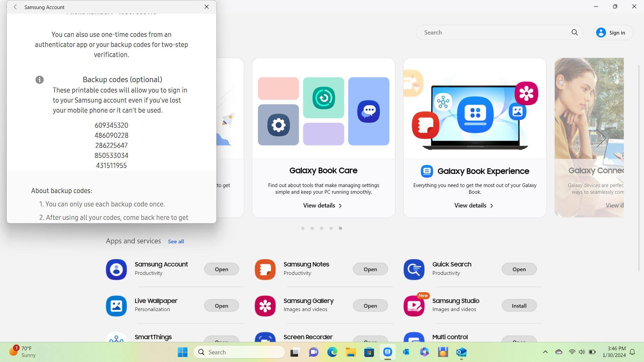Screen dimensions: 644x362
Task: Select the third carousel page dot
Action: coord(322,228)
